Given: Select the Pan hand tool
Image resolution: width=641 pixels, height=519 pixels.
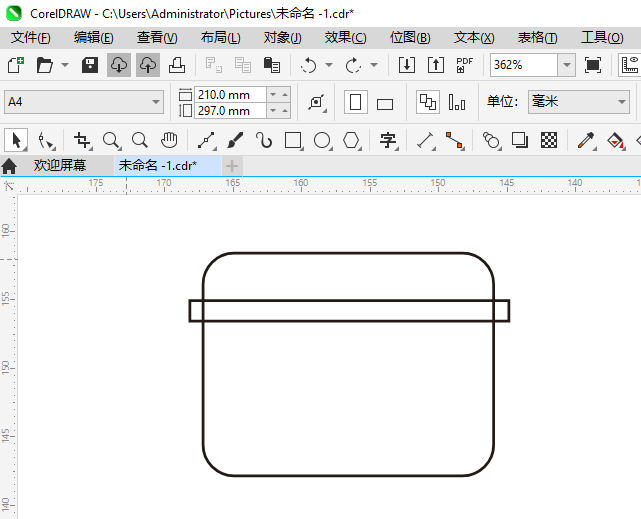Looking at the screenshot, I should pos(169,140).
